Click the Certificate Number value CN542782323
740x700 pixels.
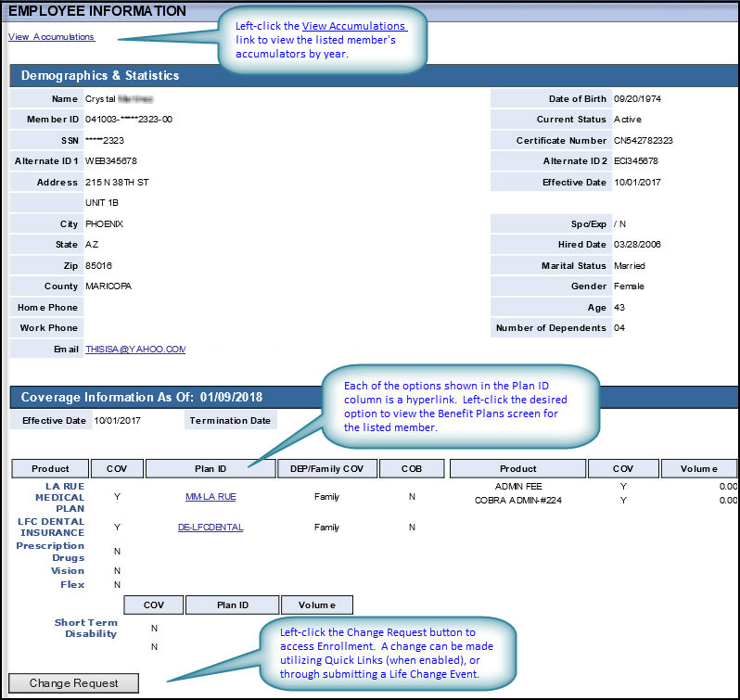click(x=643, y=141)
